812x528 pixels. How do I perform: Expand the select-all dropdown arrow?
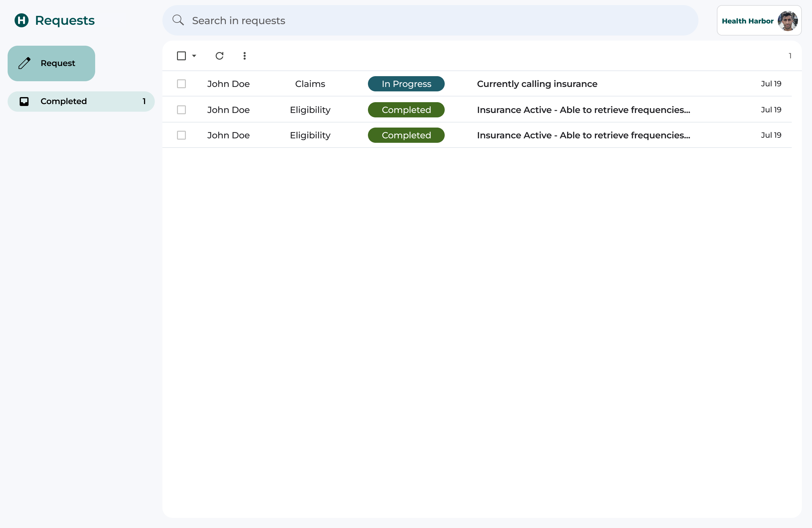coord(194,56)
